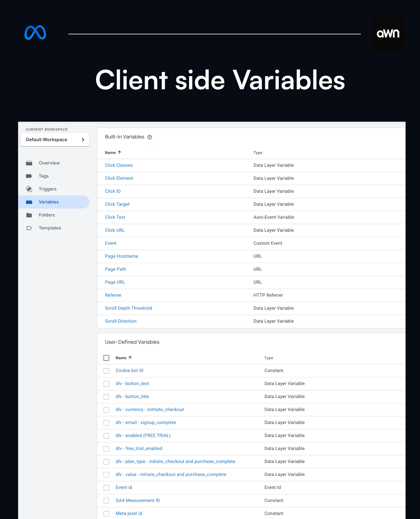Viewport: 420px width, 519px height.
Task: Click the awn logo badge
Action: click(388, 34)
